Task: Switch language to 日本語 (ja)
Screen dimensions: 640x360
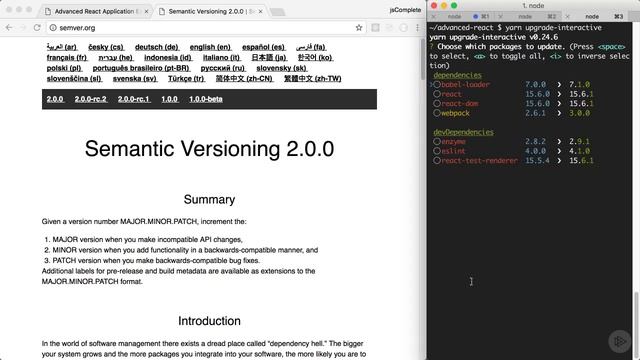Action: tap(269, 58)
